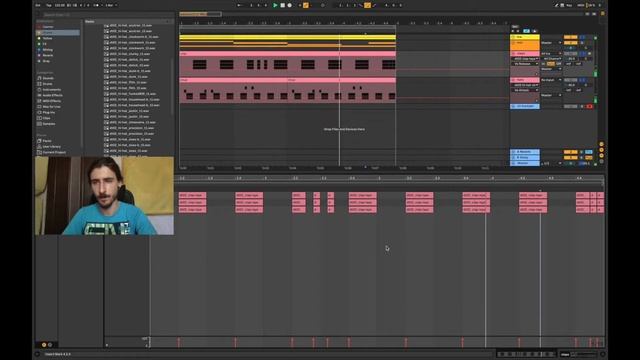Select the second pink track header
This screenshot has height=360, width=640.
point(524,80)
